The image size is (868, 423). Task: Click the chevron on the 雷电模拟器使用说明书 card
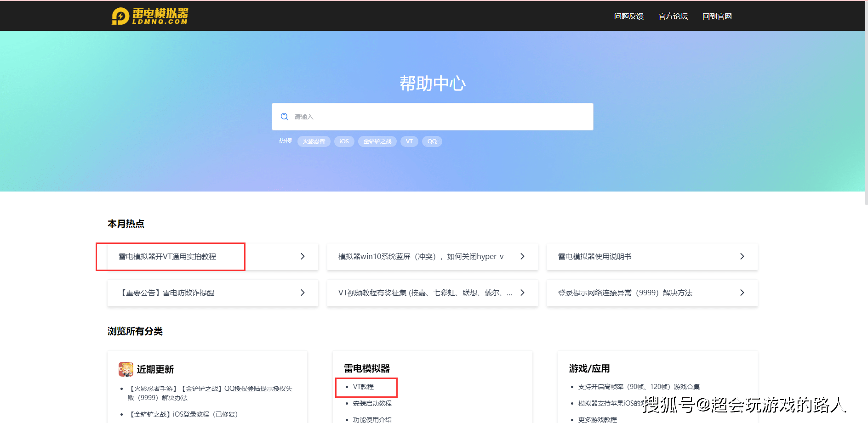point(742,256)
